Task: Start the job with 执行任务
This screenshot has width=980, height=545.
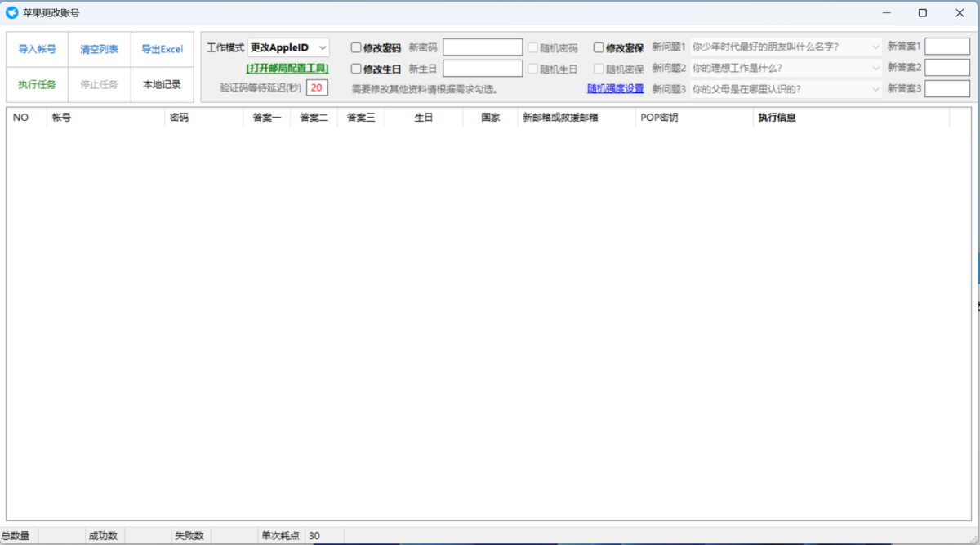Action: click(38, 84)
